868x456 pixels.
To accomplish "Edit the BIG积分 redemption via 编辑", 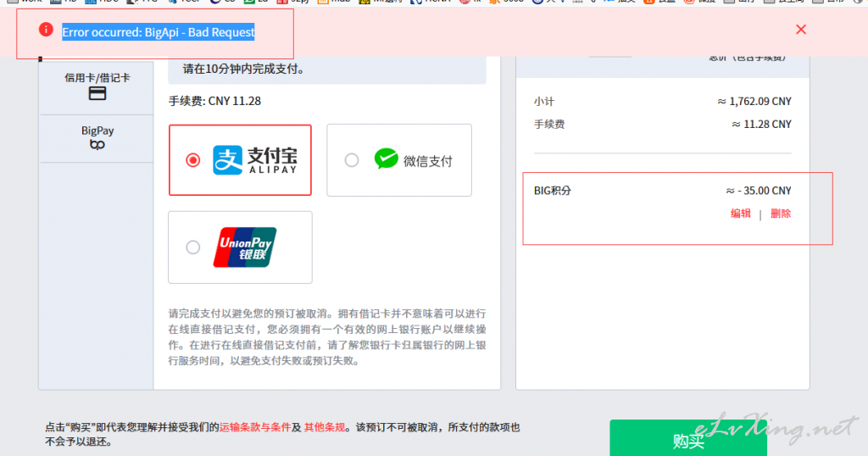I will click(x=740, y=214).
